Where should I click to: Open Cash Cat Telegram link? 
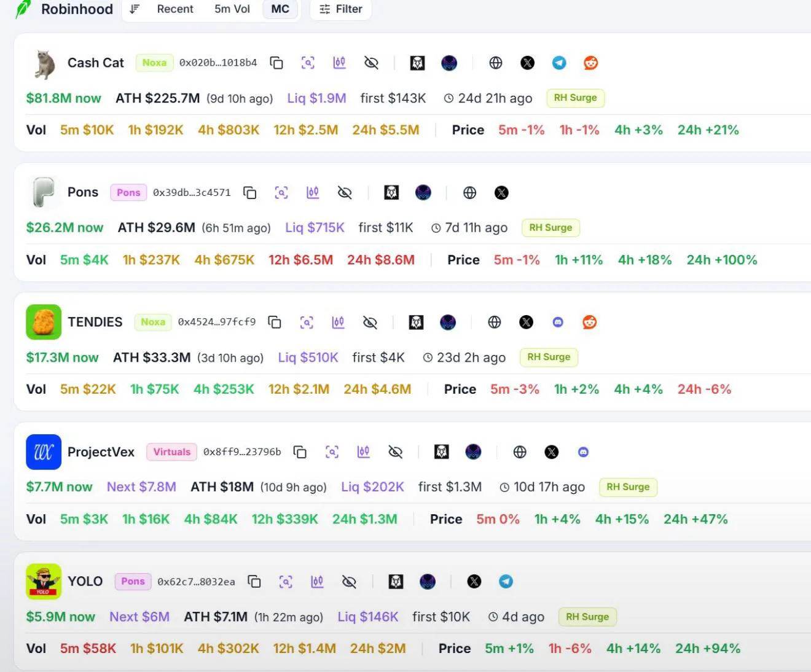point(559,63)
